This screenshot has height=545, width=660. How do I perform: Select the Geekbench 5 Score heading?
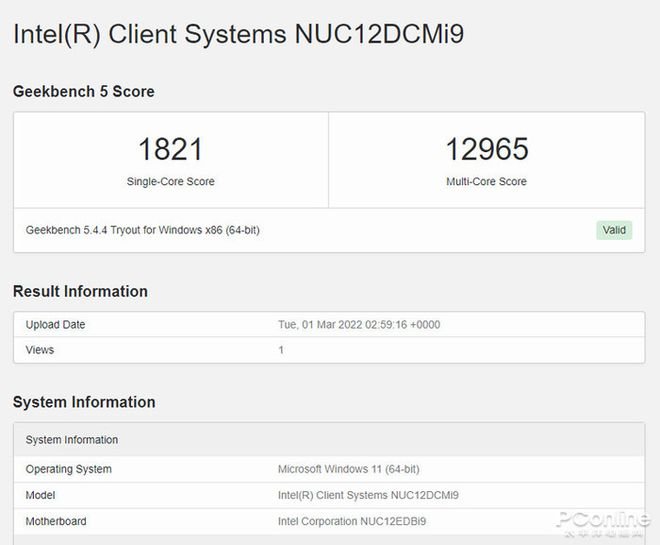click(83, 91)
